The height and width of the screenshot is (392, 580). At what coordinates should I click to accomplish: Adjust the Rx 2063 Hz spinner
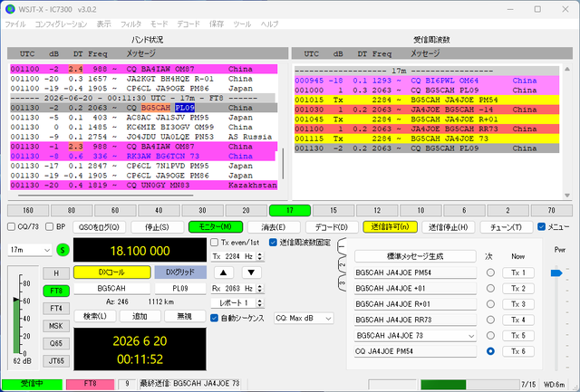237,288
